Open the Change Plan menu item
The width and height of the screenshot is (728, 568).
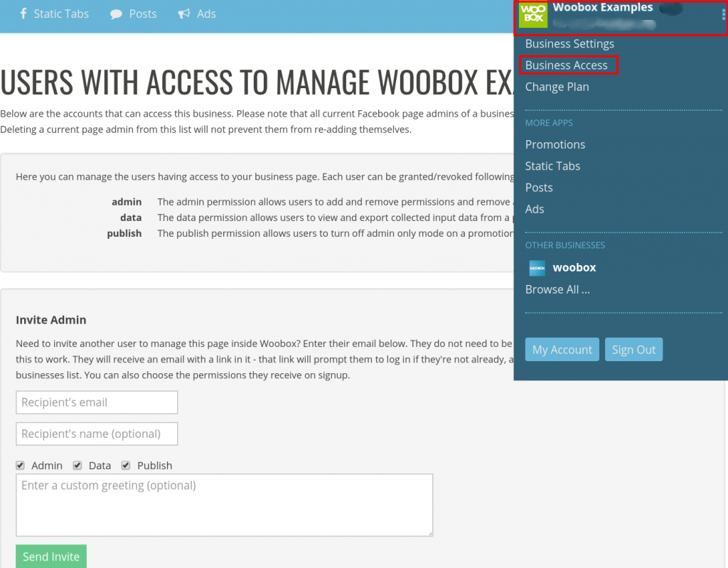tap(557, 87)
